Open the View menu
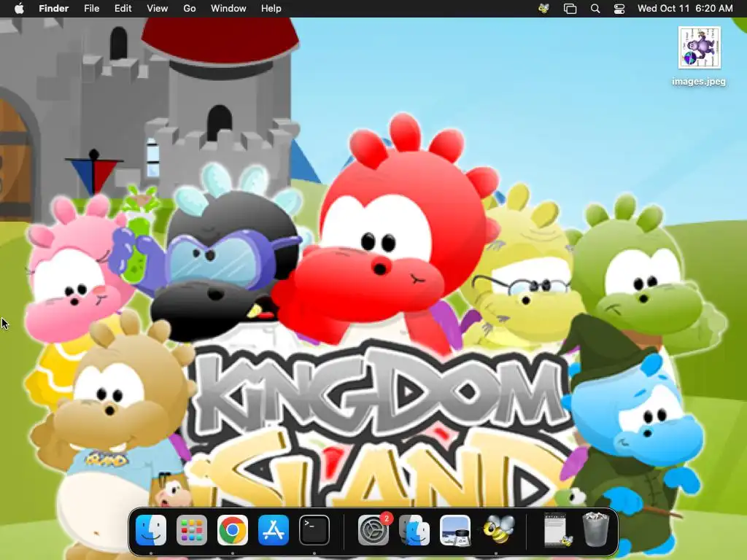The width and height of the screenshot is (747, 560). pyautogui.click(x=158, y=9)
